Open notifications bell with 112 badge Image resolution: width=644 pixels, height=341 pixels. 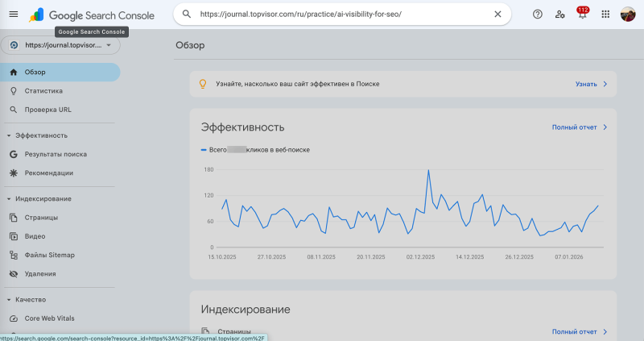click(582, 14)
